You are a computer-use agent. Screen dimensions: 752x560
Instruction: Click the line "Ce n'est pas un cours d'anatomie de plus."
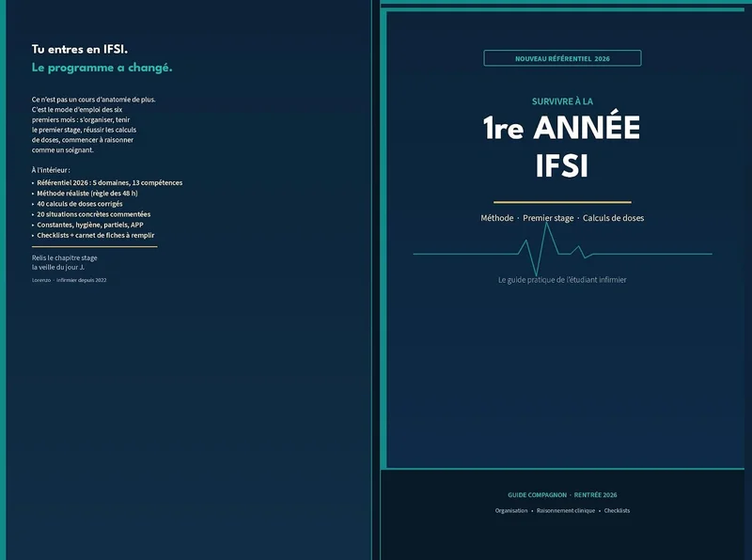click(93, 100)
